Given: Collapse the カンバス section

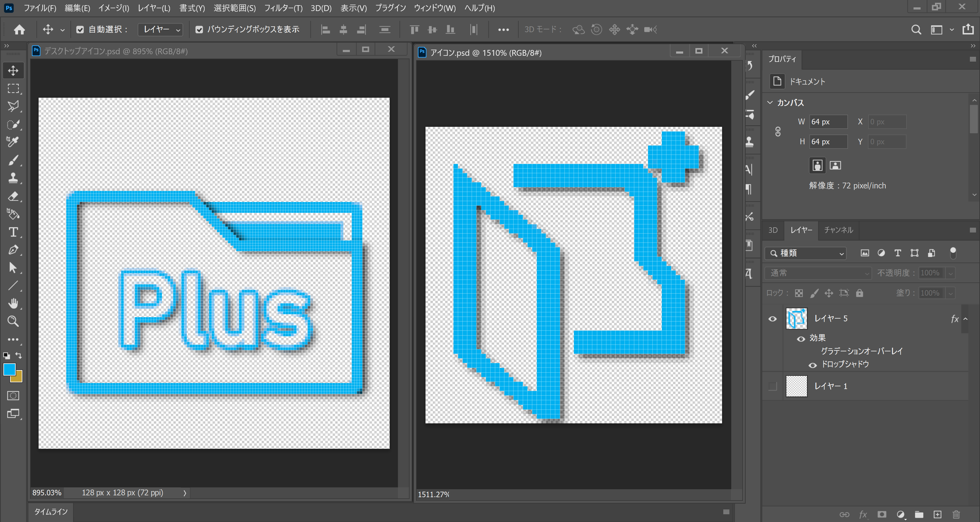Looking at the screenshot, I should pos(770,103).
